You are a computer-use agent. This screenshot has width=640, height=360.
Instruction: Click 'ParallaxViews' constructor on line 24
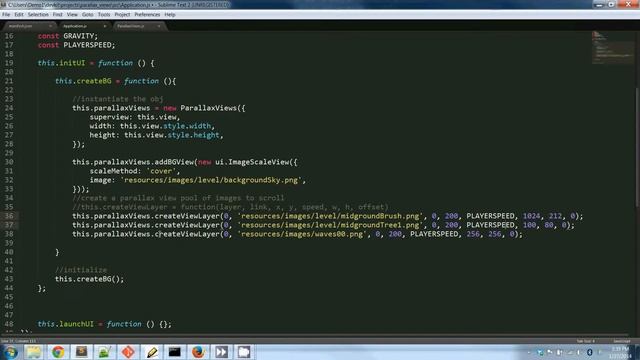click(209, 108)
